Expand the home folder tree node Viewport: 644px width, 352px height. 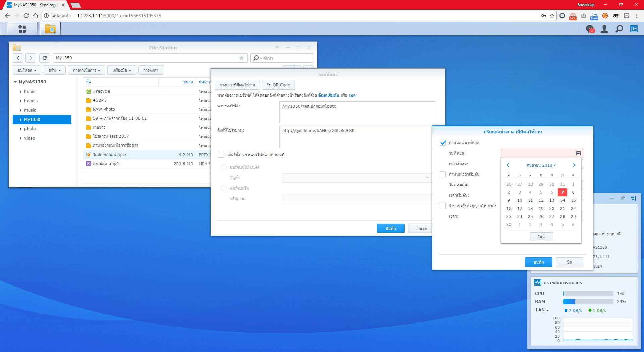tap(21, 92)
